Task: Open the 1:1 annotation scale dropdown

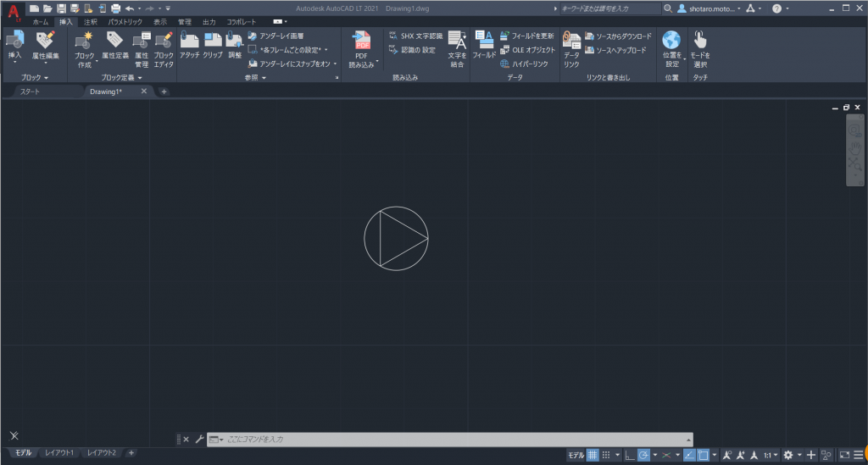Action: [771, 455]
